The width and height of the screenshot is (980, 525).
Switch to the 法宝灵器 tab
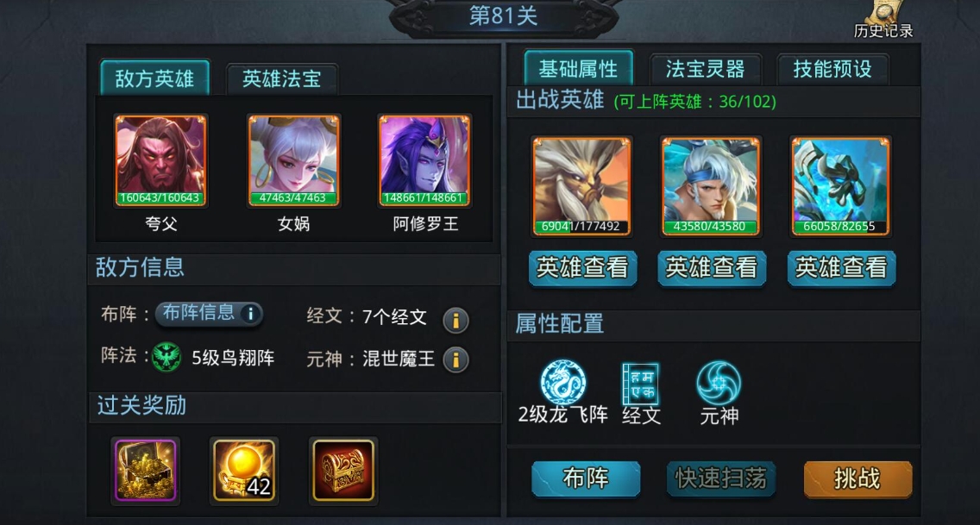[705, 69]
